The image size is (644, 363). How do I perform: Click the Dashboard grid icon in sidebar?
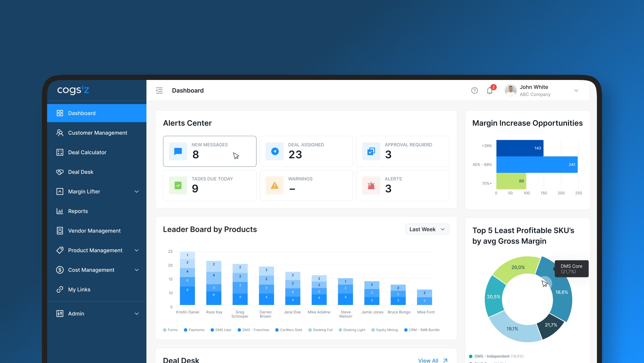click(x=60, y=113)
